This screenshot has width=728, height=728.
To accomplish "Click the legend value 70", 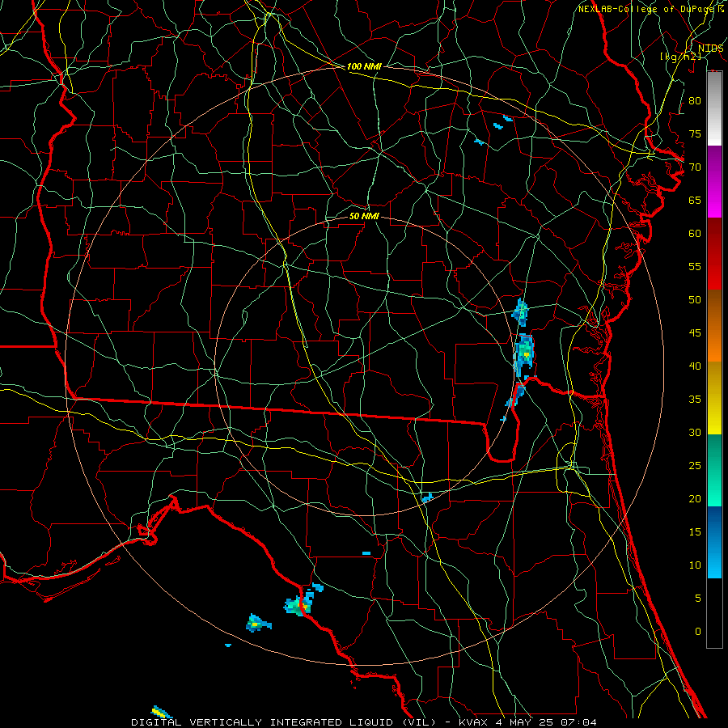I will coord(695,167).
